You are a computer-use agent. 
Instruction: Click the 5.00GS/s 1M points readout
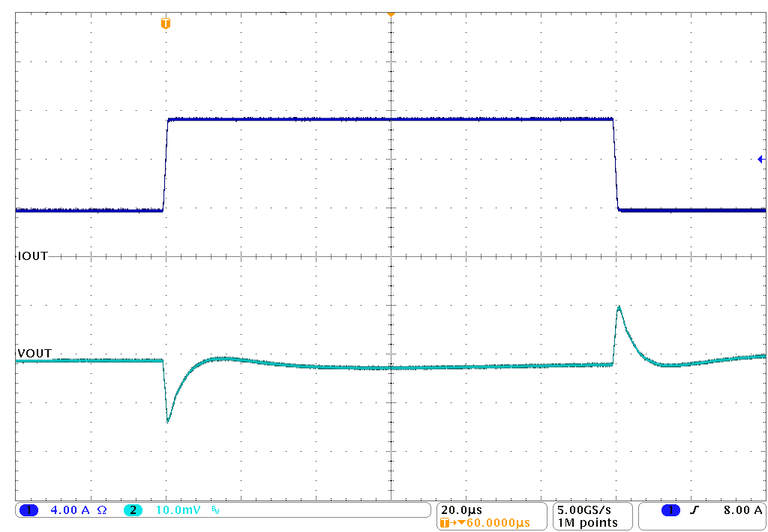coord(583,516)
